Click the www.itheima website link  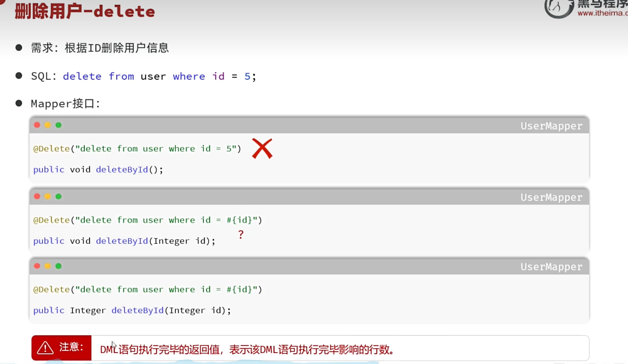(603, 13)
